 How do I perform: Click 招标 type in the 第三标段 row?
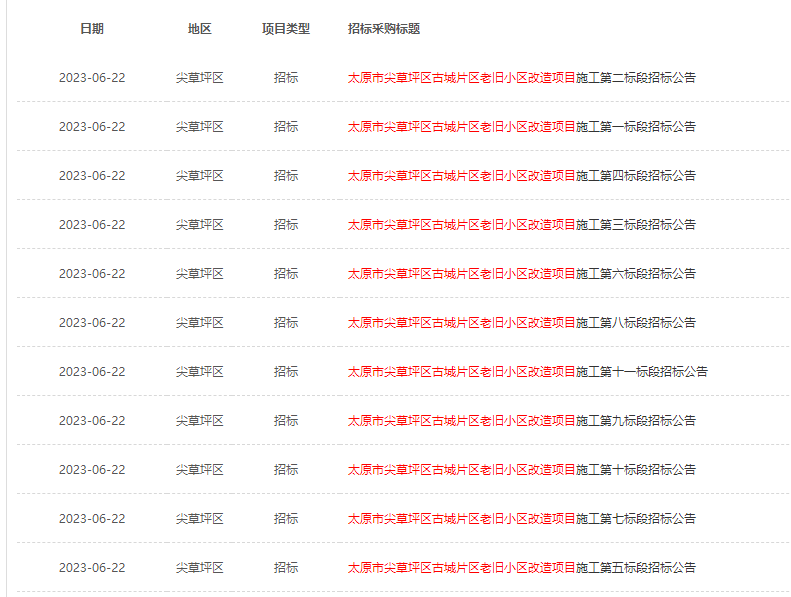click(286, 225)
